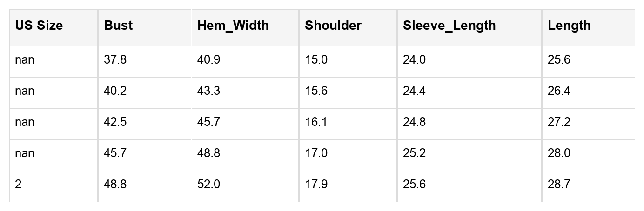Select the Hem_Width cell showing 40.9
644x211 pixels.
(208, 60)
